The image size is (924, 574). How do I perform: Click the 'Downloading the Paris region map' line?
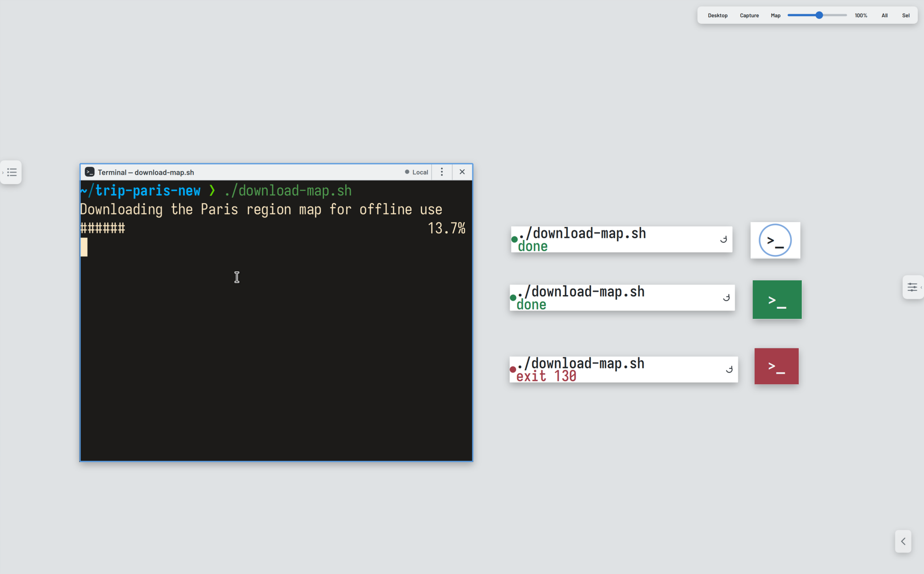[x=261, y=209]
